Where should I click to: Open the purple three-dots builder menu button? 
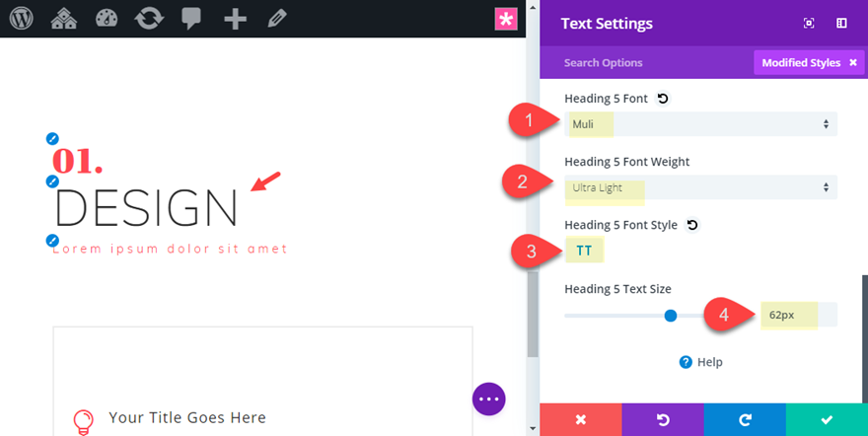[x=489, y=399]
